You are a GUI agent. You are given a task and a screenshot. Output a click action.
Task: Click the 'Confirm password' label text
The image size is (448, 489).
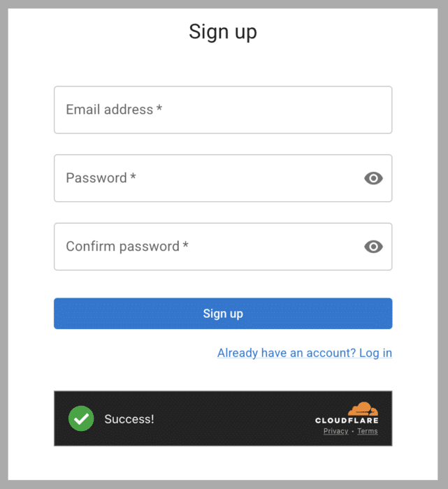click(122, 247)
